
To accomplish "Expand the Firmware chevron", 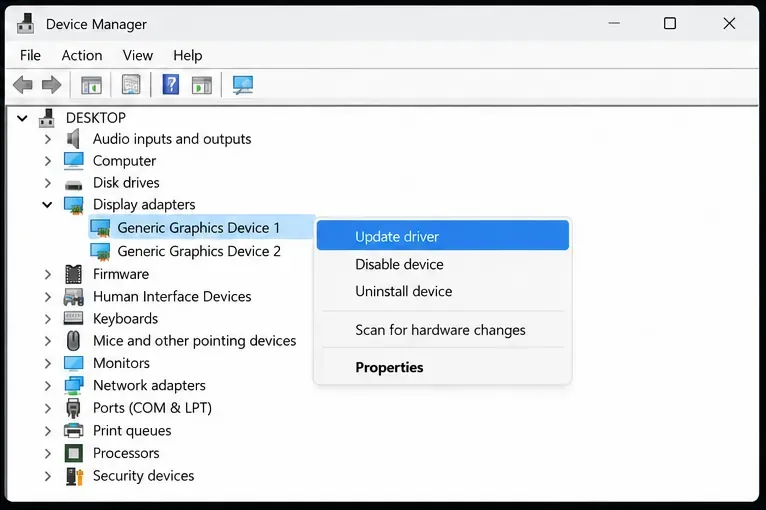I will coord(47,275).
